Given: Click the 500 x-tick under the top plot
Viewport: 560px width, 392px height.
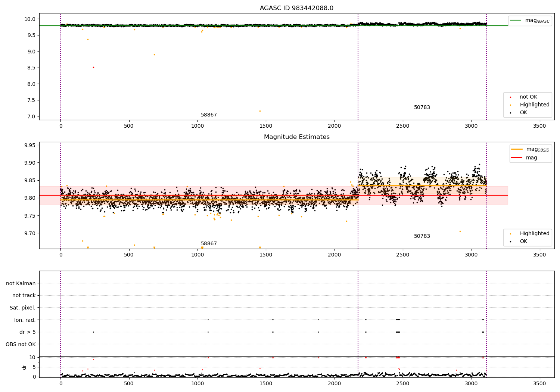Looking at the screenshot, I should (129, 126).
